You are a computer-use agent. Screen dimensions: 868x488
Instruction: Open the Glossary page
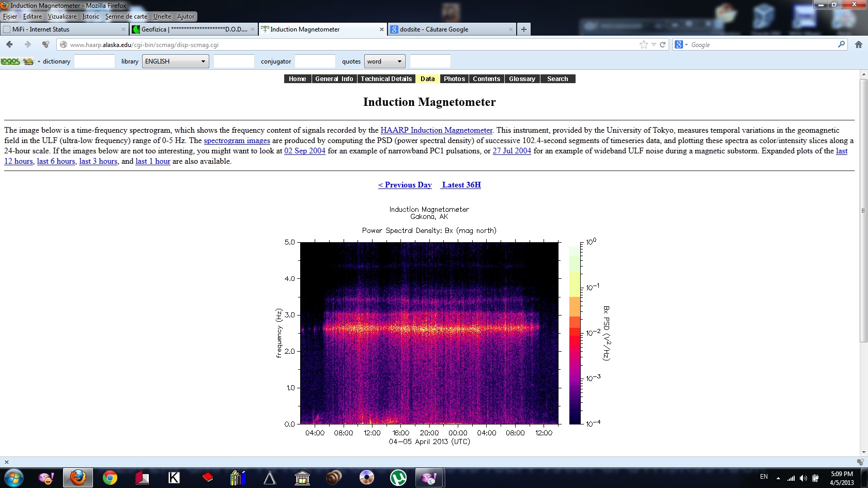click(x=522, y=79)
